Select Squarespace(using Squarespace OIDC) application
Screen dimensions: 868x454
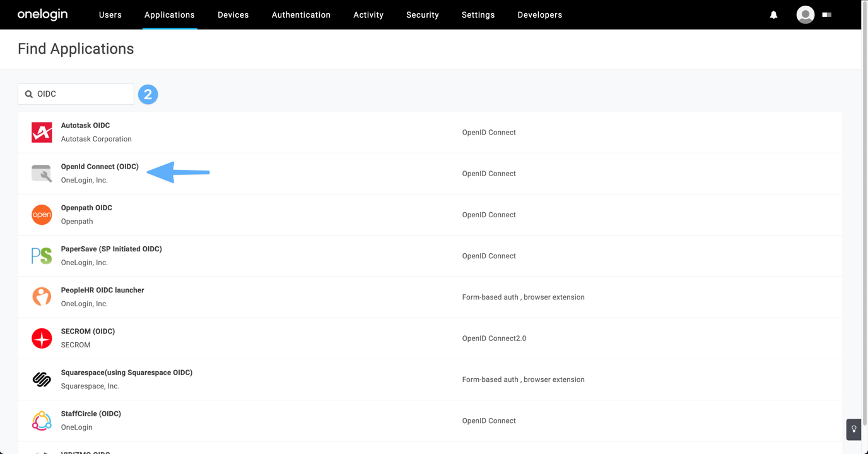430,379
